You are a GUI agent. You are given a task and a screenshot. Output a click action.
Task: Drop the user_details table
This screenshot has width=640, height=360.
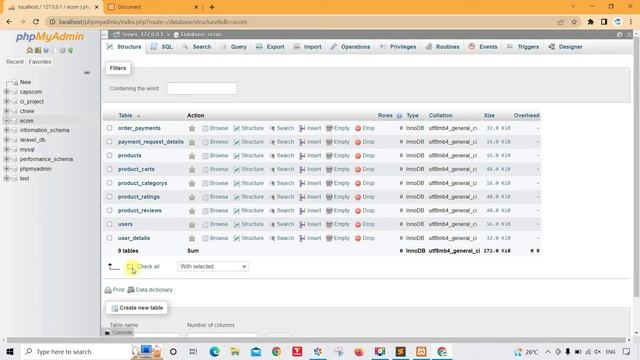pos(365,238)
